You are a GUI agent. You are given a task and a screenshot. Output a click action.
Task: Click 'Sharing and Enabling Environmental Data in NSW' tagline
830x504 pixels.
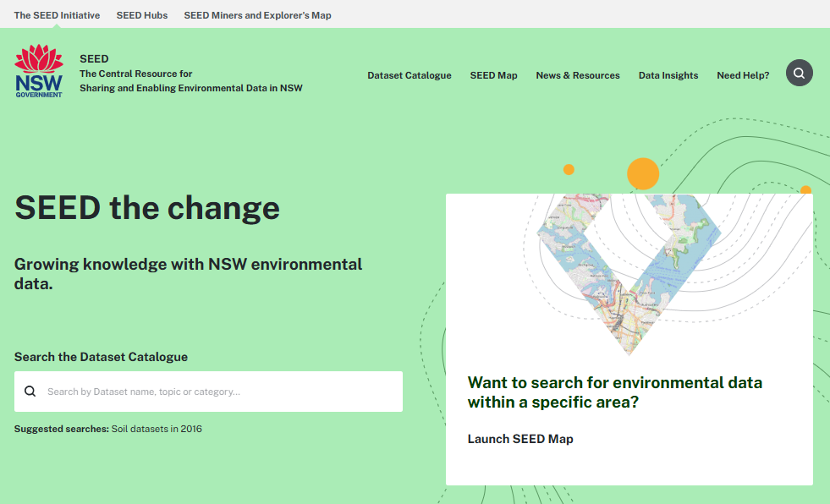[191, 88]
